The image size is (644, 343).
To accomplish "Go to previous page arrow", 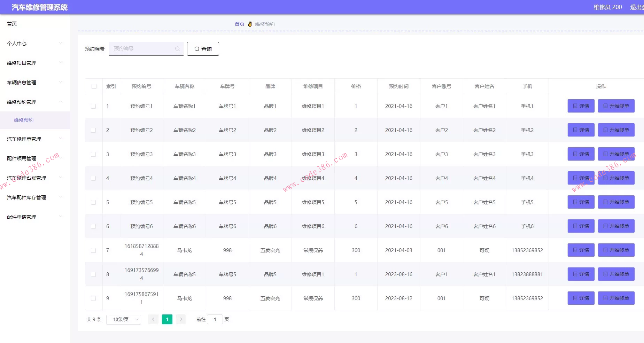I will [x=153, y=319].
